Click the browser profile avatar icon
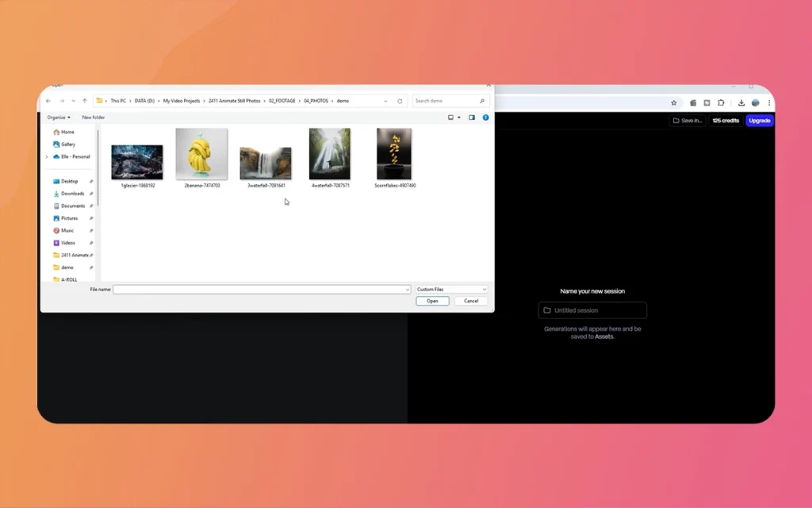Viewport: 812px width, 508px height. (756, 102)
